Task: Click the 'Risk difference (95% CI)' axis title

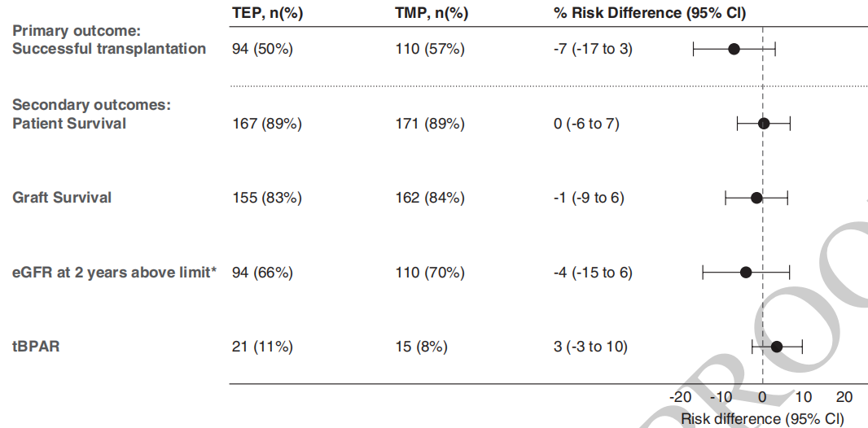Action: pos(761,418)
